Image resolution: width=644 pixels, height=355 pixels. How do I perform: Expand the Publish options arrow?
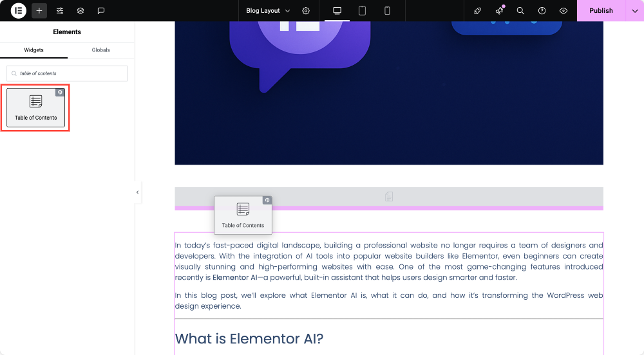point(635,11)
